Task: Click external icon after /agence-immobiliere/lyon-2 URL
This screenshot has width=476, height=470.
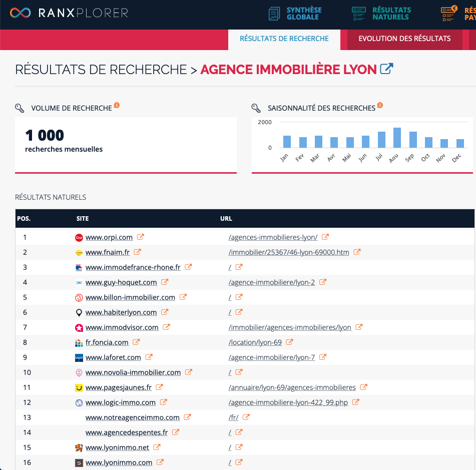Action: tap(323, 282)
